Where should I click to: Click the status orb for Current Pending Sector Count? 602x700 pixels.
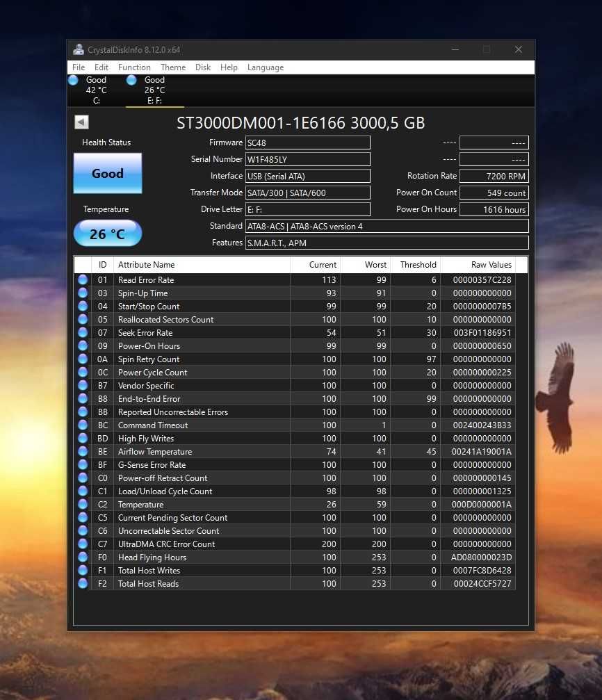83,517
